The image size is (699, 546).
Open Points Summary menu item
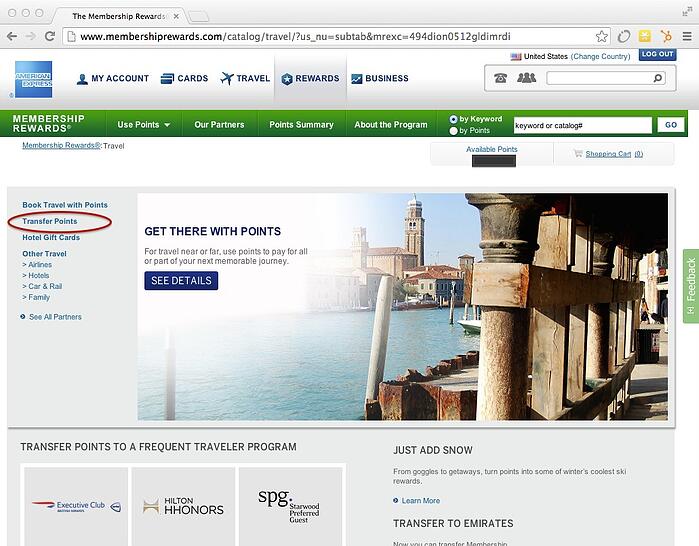coord(301,125)
